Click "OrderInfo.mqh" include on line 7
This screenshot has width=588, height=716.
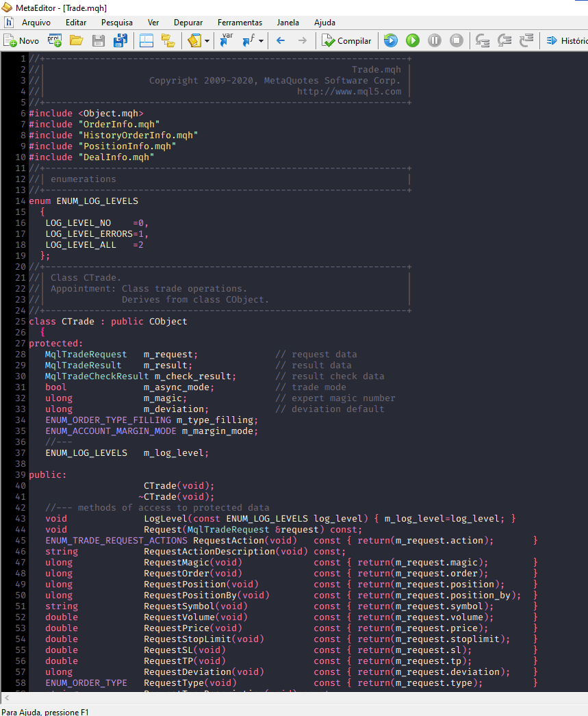tap(118, 124)
